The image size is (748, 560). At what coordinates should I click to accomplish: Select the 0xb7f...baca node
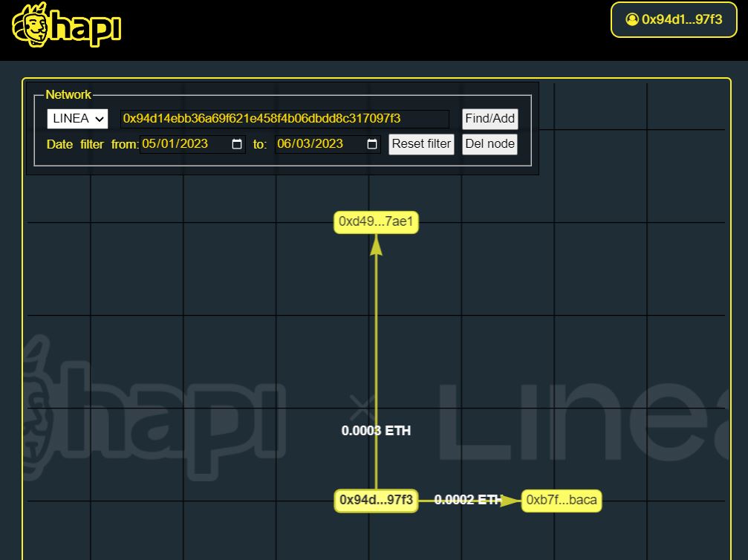[x=562, y=501]
